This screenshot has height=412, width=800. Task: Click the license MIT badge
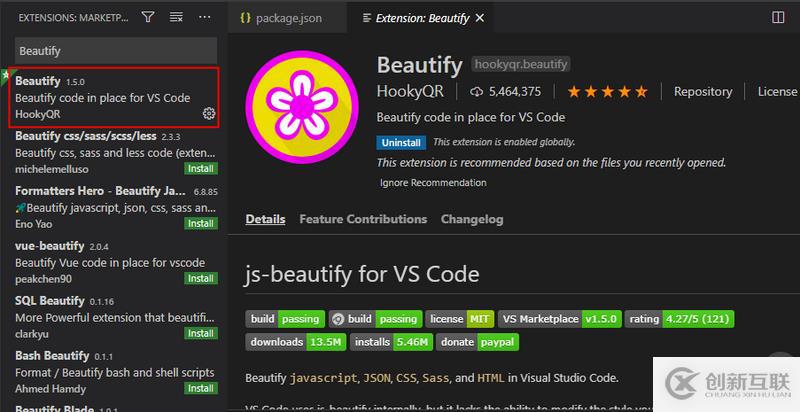coord(460,319)
